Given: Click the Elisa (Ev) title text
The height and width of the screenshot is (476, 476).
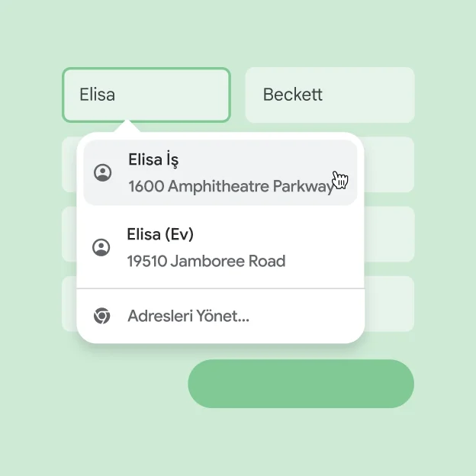Looking at the screenshot, I should click(165, 234).
